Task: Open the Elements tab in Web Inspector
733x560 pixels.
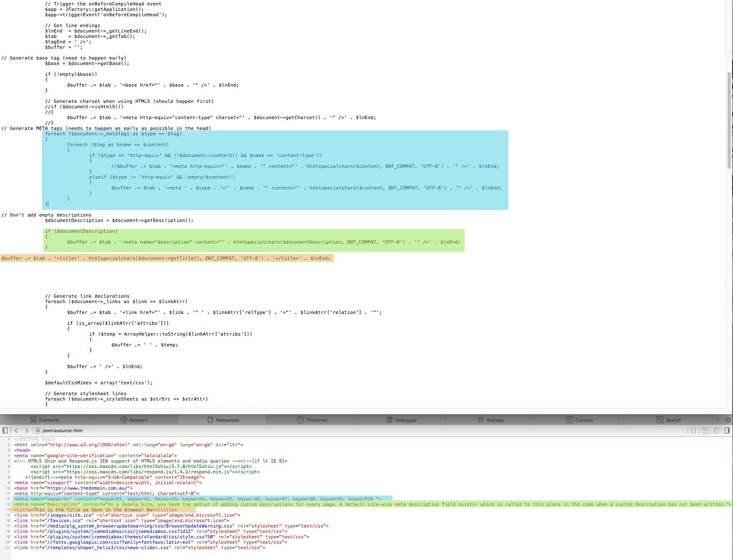Action: point(45,420)
